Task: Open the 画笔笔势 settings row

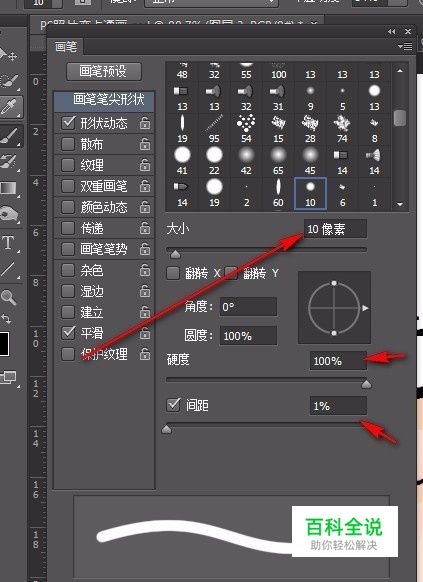Action: (104, 249)
